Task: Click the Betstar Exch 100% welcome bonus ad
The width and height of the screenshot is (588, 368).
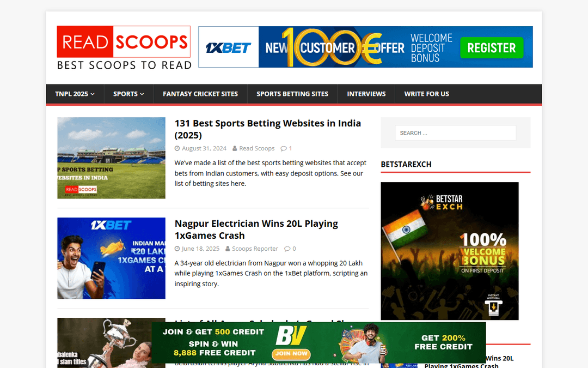Action: point(450,251)
